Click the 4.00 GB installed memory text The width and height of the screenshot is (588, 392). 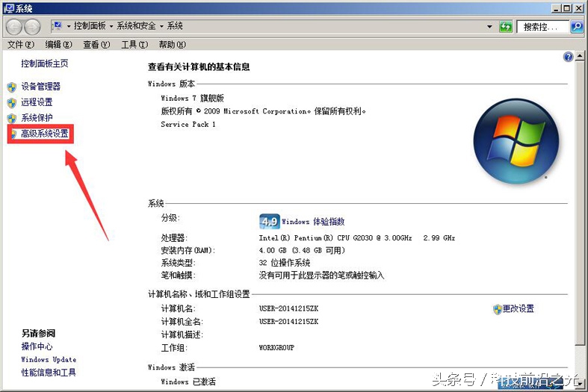[302, 250]
